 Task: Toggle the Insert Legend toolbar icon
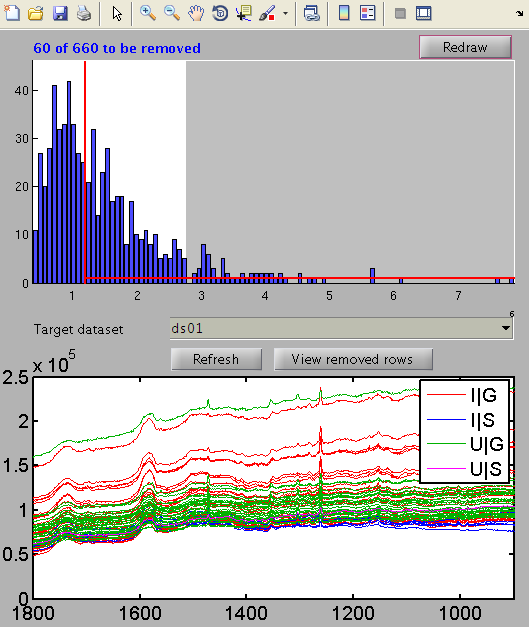coord(367,13)
